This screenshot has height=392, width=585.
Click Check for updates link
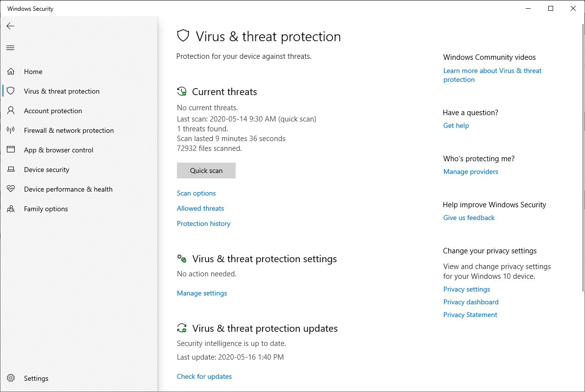coord(204,376)
